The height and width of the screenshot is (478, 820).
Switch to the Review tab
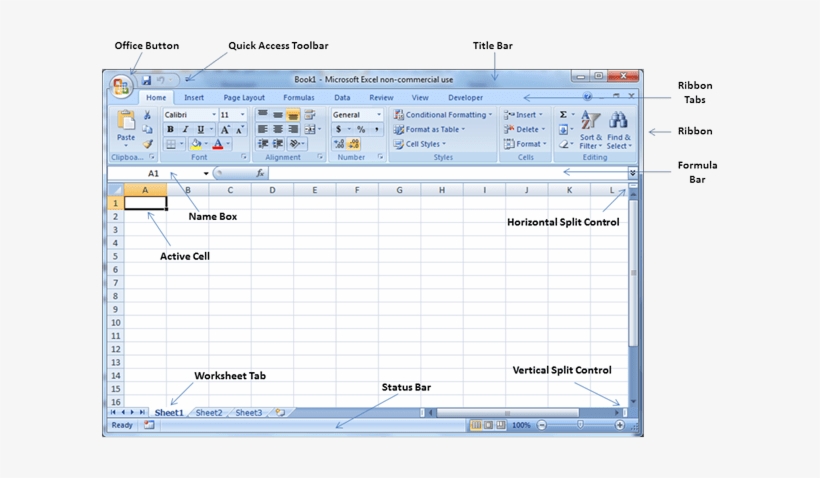tap(381, 97)
